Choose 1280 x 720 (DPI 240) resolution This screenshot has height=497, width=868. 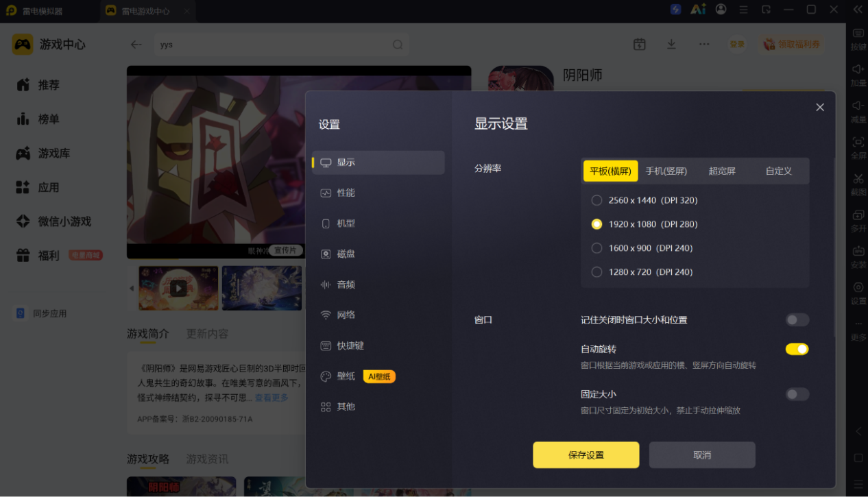coord(642,272)
